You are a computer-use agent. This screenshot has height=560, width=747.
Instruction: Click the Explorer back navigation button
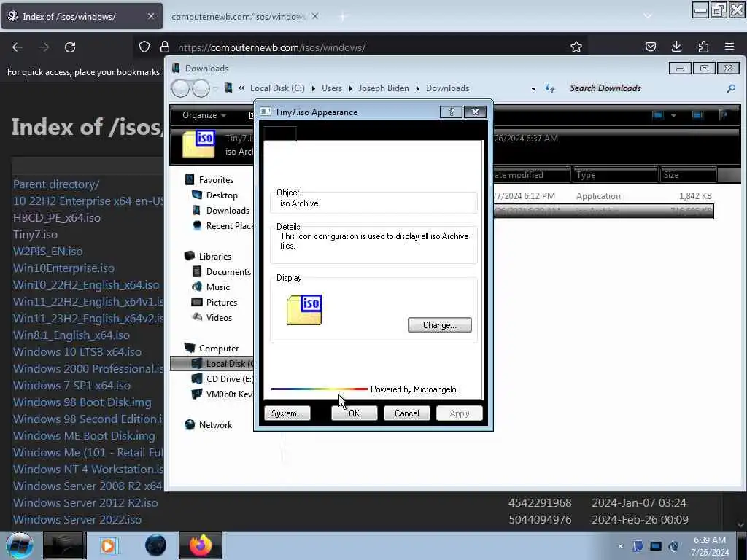[x=181, y=88]
